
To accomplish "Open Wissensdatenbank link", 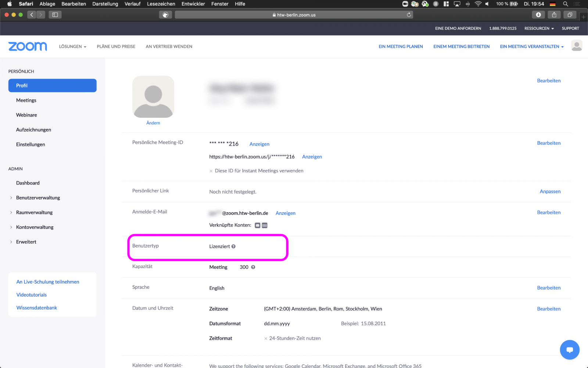I will click(x=36, y=308).
